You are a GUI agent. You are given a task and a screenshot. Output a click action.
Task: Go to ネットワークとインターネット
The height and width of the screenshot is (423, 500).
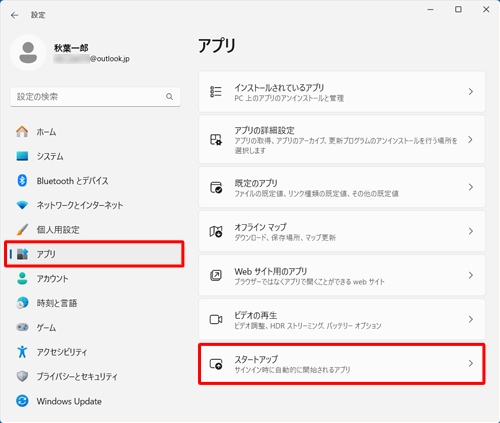pyautogui.click(x=94, y=205)
